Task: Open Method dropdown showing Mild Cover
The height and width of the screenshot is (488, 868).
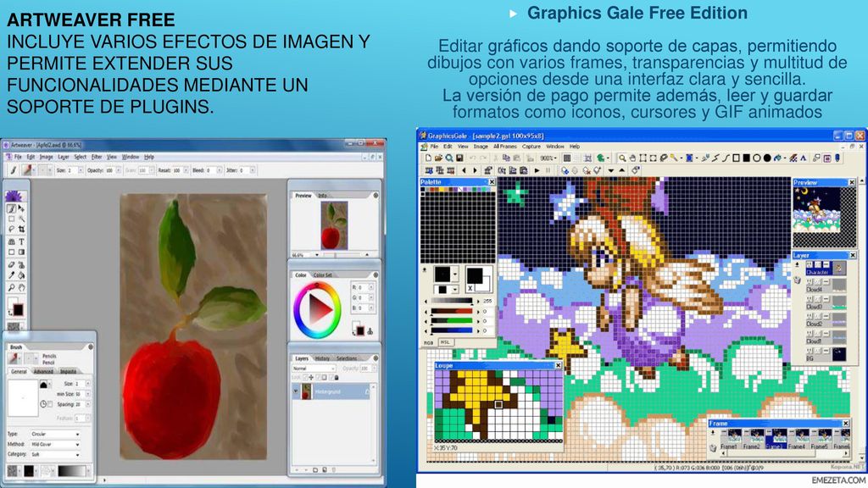Action: click(x=55, y=444)
